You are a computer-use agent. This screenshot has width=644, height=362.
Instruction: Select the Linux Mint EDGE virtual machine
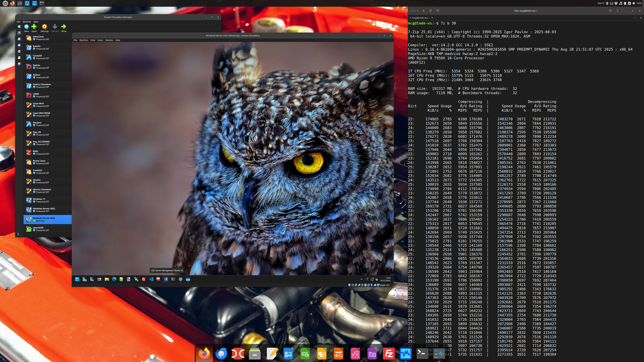47,114
